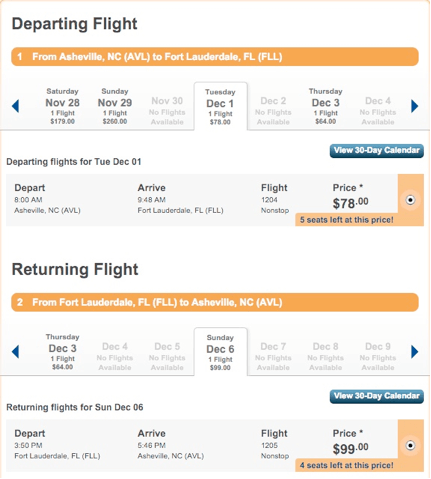The image size is (431, 479).
Task: Select the $78.00 departing flight radio button
Action: pos(410,200)
